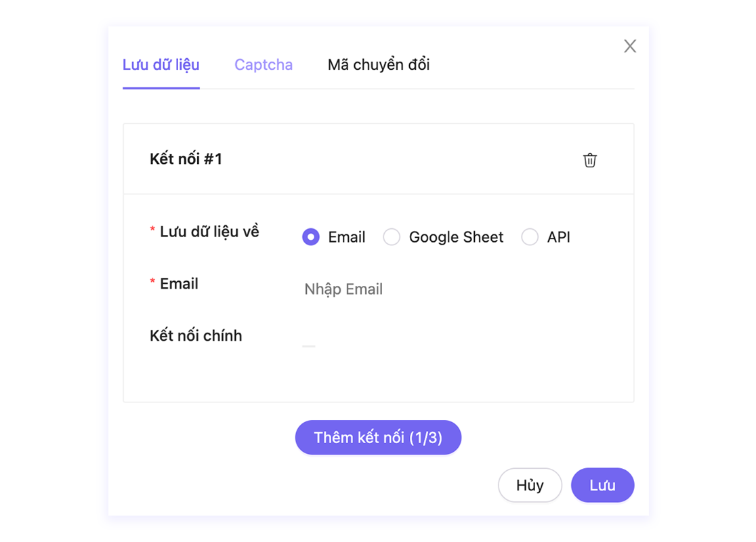Close the dialog with the X icon

pos(630,46)
